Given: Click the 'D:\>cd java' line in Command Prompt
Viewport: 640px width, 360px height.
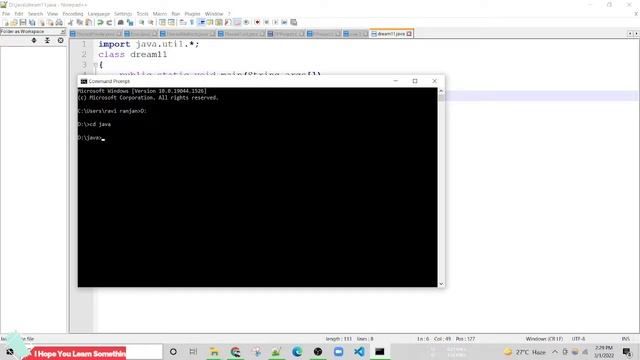Looking at the screenshot, I should [x=94, y=124].
